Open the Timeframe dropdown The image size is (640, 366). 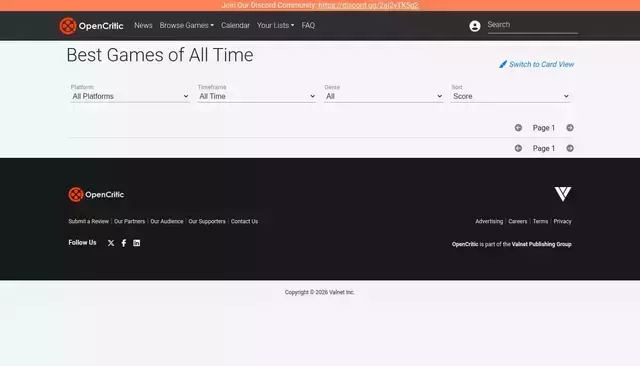point(257,96)
